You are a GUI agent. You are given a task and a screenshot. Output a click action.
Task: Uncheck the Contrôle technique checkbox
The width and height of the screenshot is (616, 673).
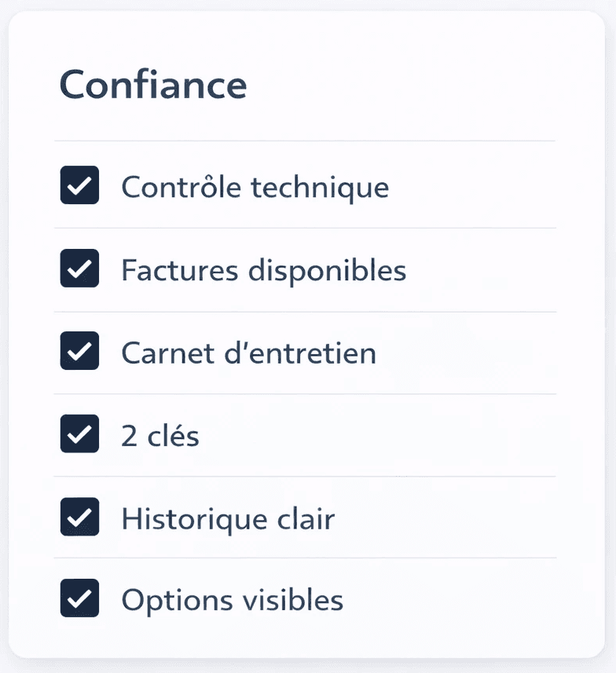[x=79, y=185]
